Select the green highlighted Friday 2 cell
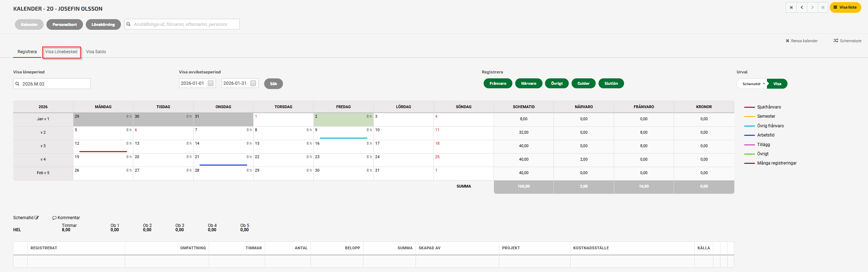The height and width of the screenshot is (272, 868). (x=343, y=120)
